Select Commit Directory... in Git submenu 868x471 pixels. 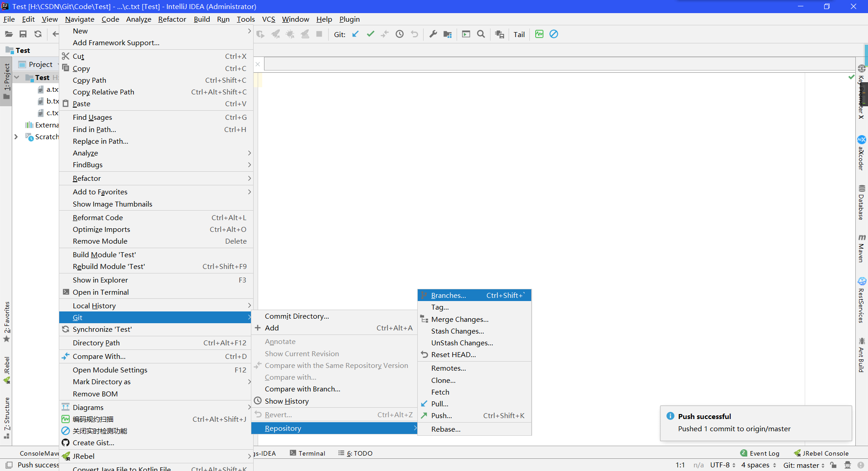tap(334, 316)
